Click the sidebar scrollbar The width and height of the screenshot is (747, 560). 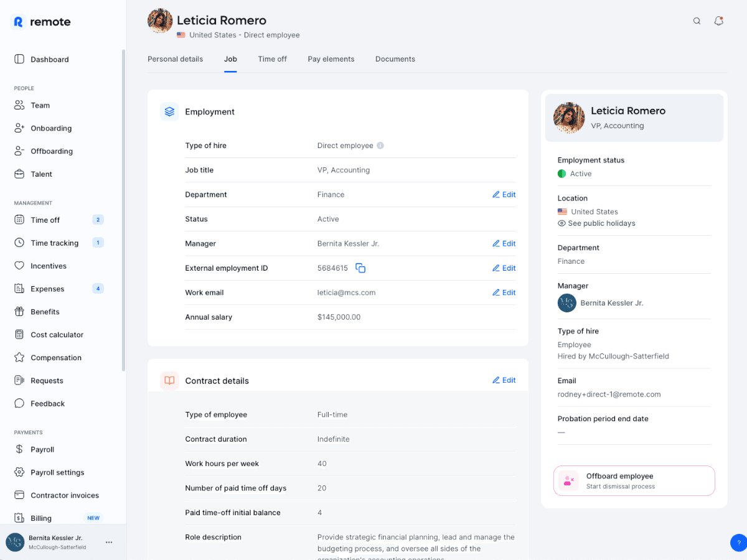pos(123,212)
